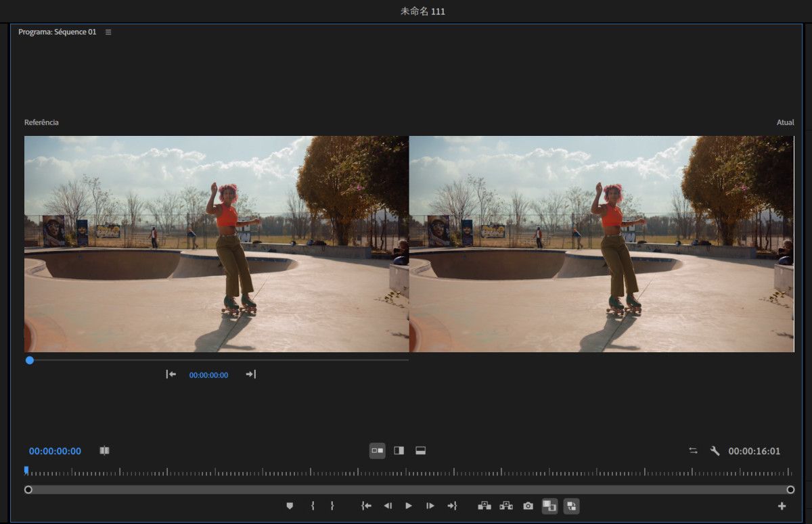The width and height of the screenshot is (812, 524).
Task: Toggle Comparison View button off
Action: pos(549,506)
